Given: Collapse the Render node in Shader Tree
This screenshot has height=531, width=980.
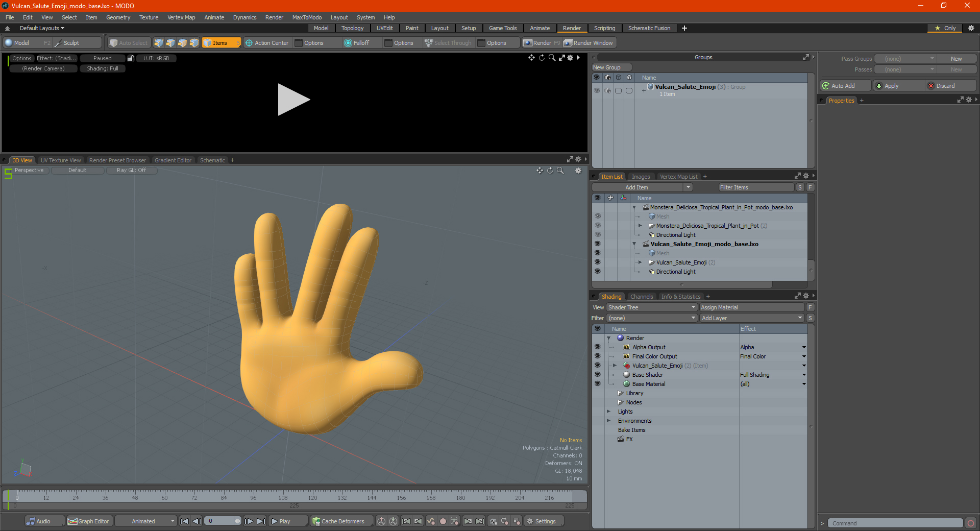Looking at the screenshot, I should 608,338.
